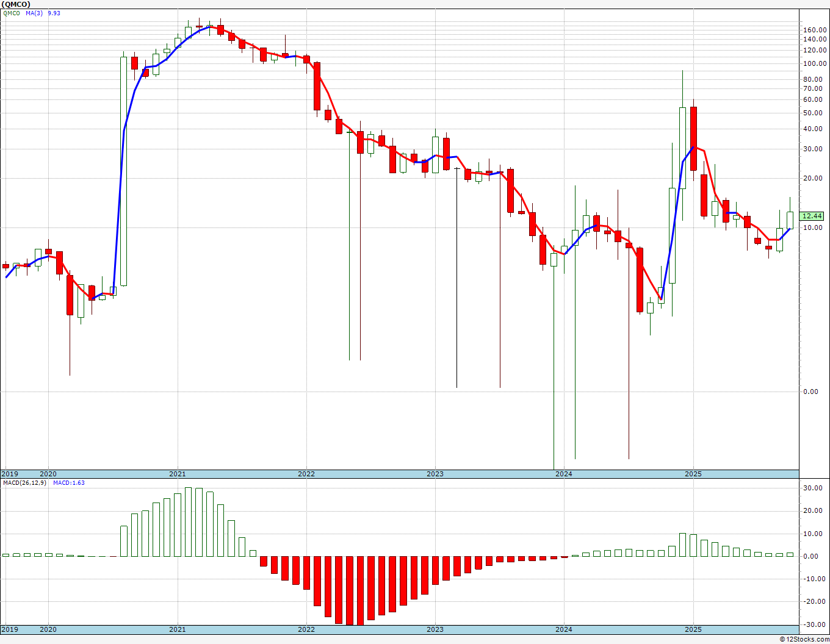Select the 120.00 price axis label
The height and width of the screenshot is (644, 830).
click(815, 50)
